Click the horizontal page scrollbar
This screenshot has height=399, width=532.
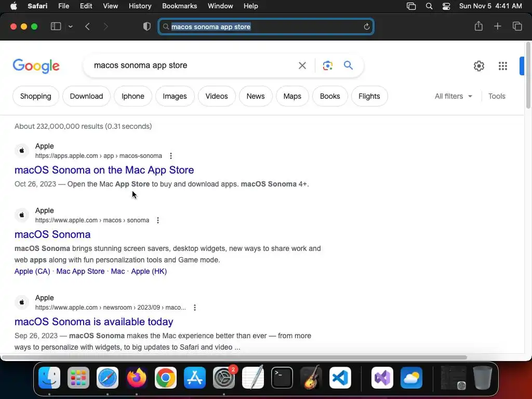tap(234, 357)
